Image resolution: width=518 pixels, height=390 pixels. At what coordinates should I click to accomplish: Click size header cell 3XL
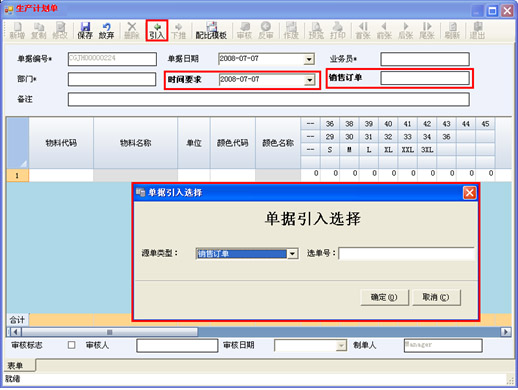pyautogui.click(x=427, y=150)
